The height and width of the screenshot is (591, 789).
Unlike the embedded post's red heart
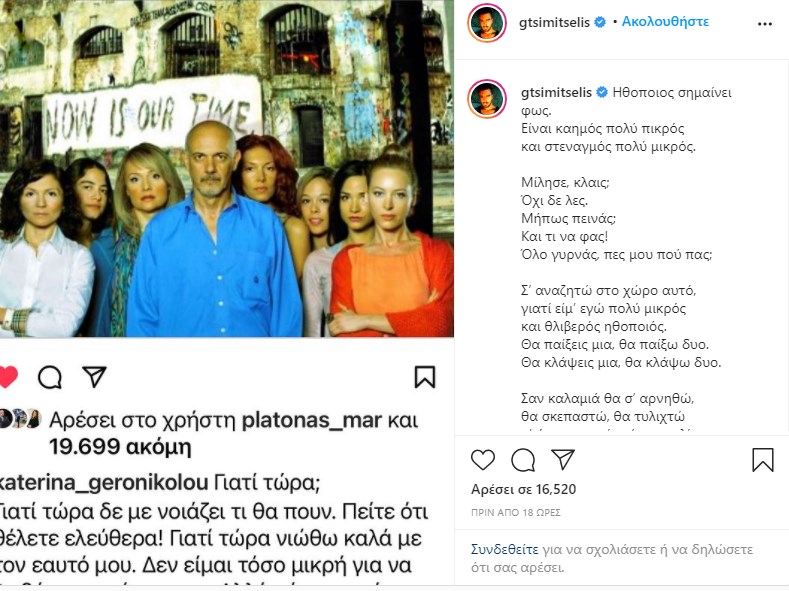pos(7,377)
